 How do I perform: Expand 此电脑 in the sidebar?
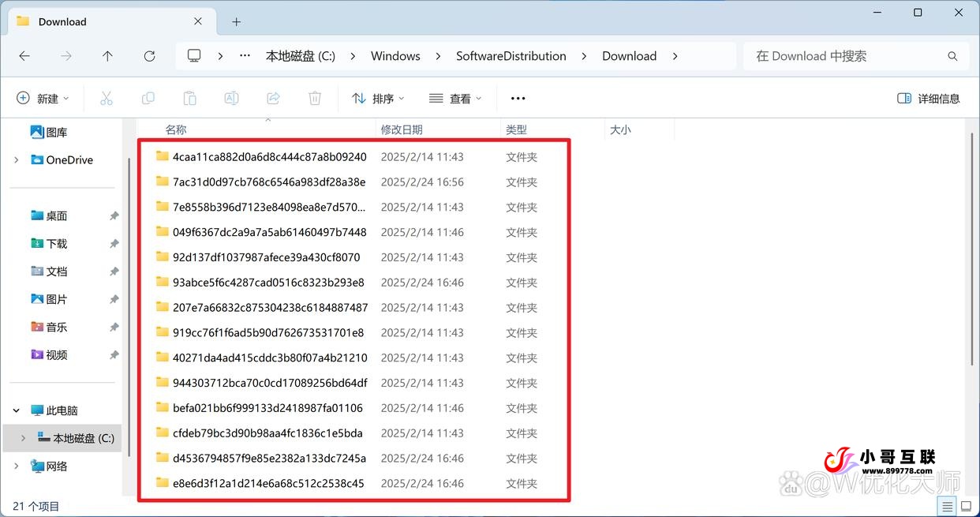[x=16, y=410]
